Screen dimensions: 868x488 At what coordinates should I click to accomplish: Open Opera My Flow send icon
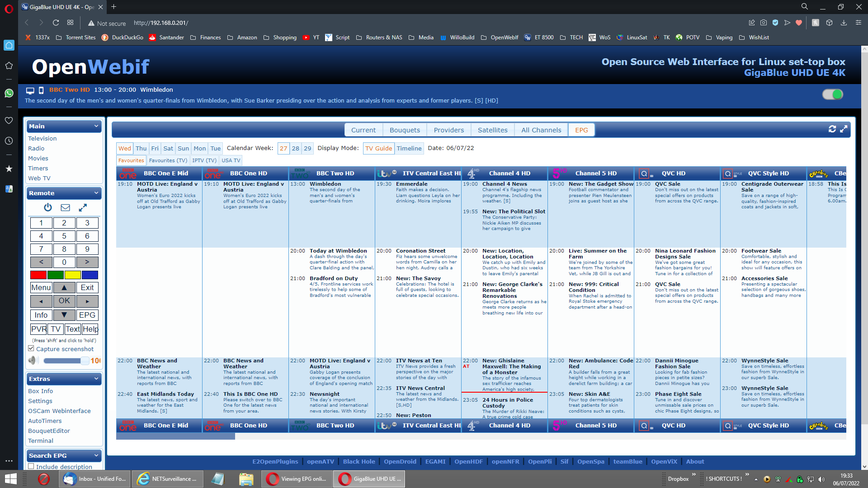(787, 23)
